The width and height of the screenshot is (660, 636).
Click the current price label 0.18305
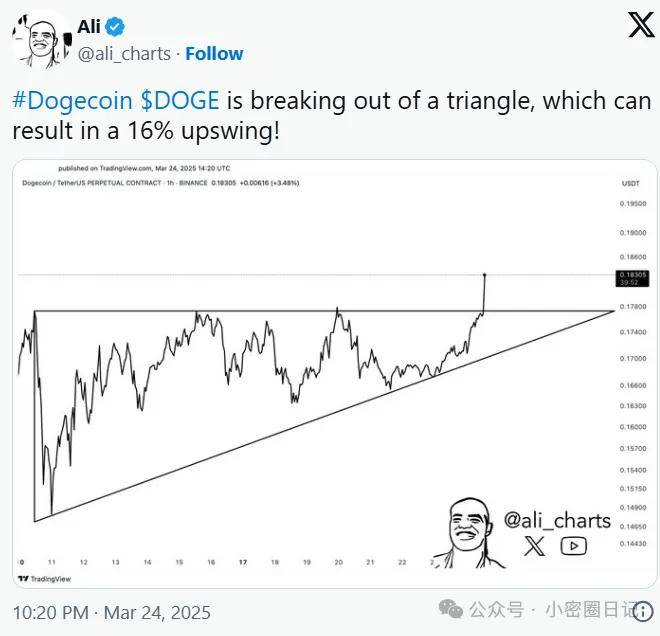(x=633, y=275)
